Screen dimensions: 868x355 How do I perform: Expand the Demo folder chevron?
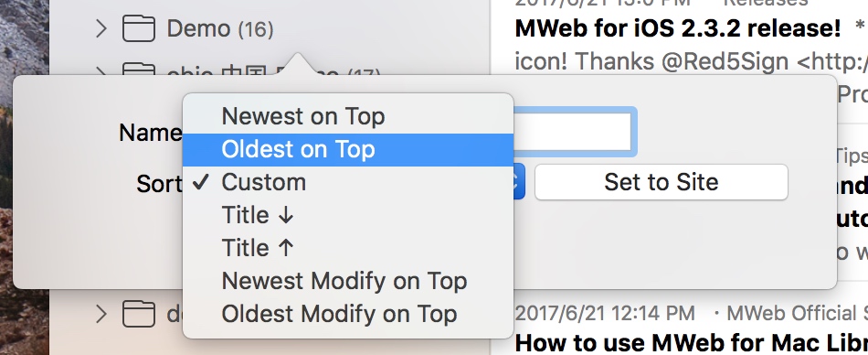pyautogui.click(x=101, y=28)
